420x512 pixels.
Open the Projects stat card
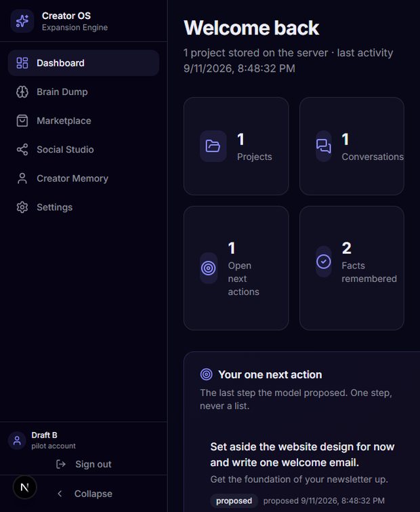click(236, 146)
